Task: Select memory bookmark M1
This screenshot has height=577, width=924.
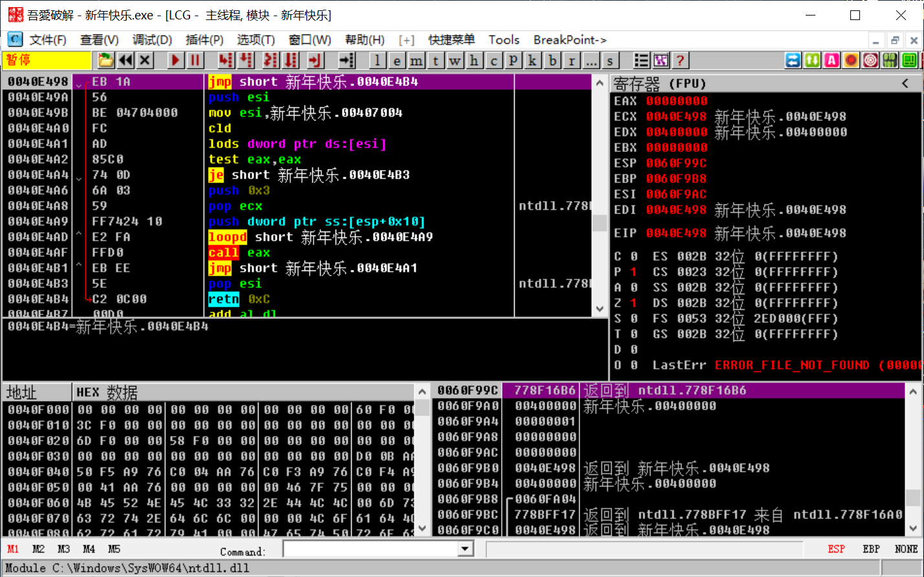Action: click(x=13, y=549)
